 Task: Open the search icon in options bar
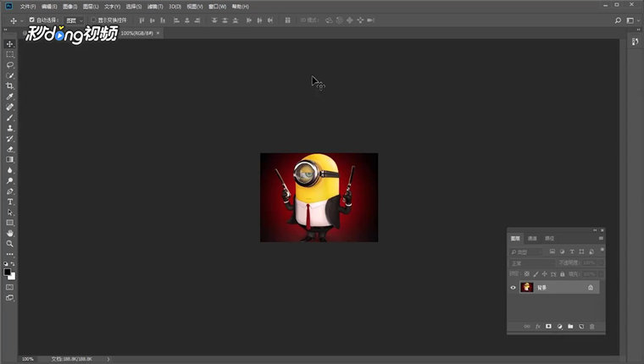618,20
